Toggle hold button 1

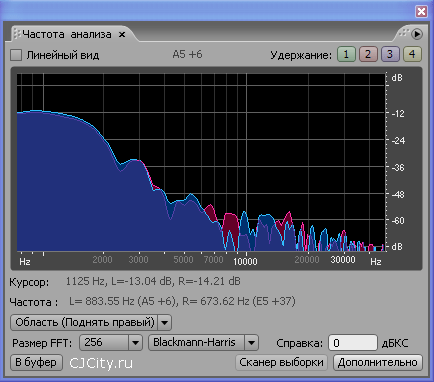pos(346,54)
